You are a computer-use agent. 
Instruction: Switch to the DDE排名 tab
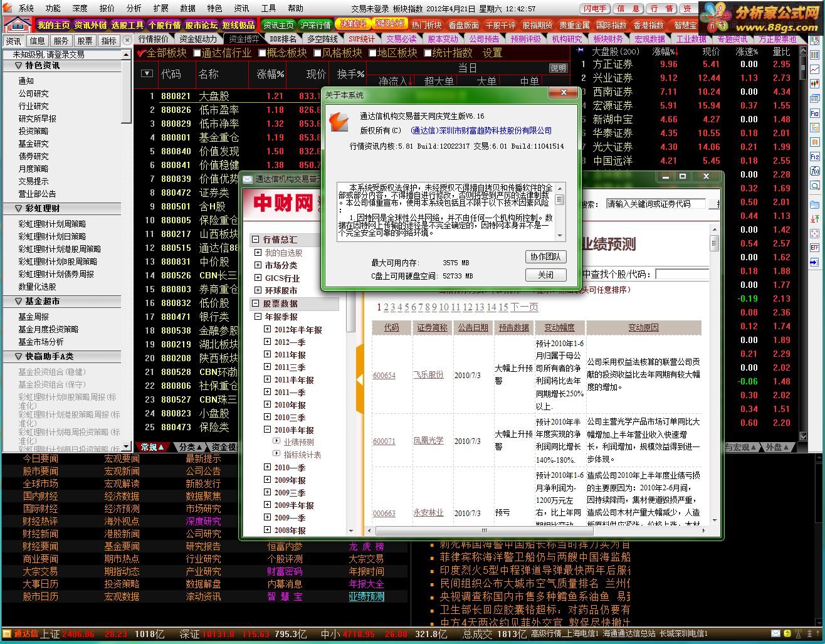[283, 40]
